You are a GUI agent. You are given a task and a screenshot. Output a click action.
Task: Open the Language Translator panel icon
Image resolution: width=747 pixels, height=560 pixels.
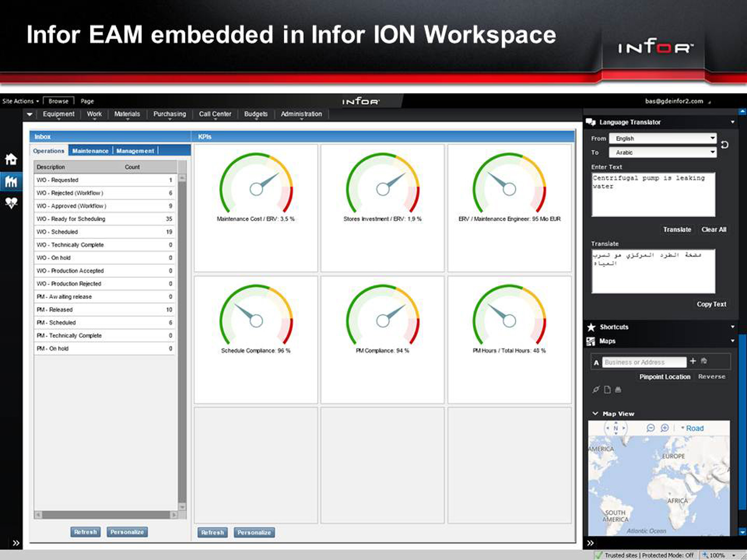click(x=591, y=122)
